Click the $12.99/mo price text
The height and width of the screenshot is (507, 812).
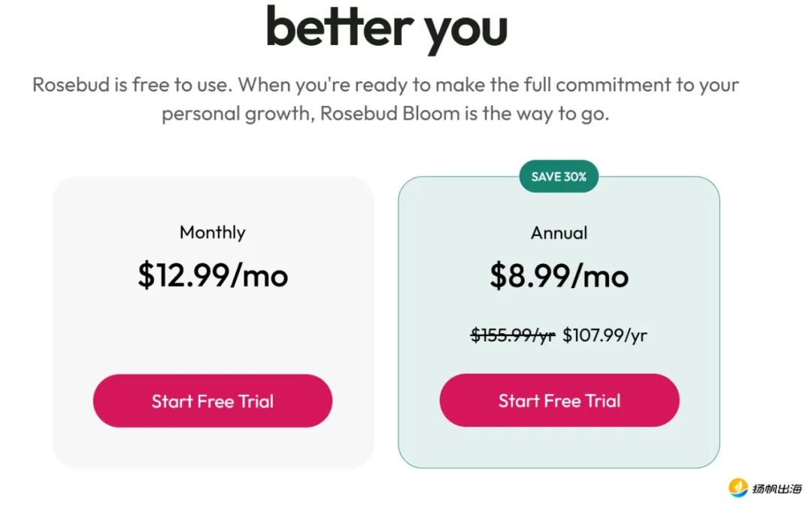(212, 275)
